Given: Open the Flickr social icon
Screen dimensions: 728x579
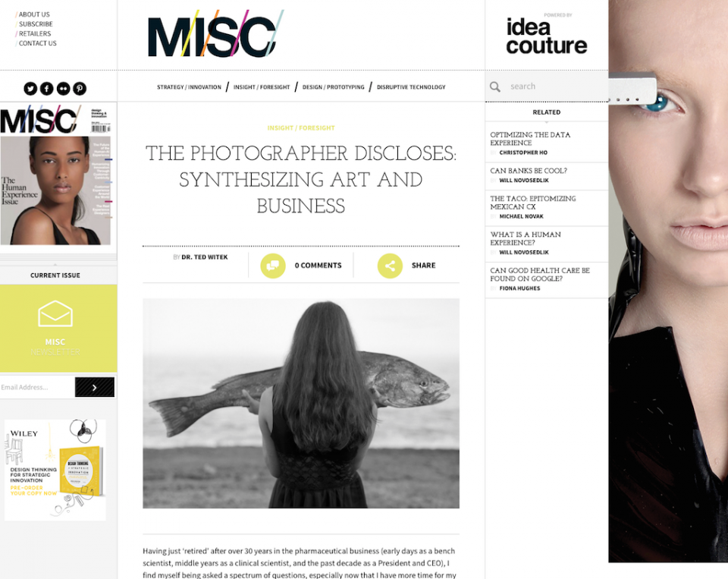Looking at the screenshot, I should coord(63,88).
